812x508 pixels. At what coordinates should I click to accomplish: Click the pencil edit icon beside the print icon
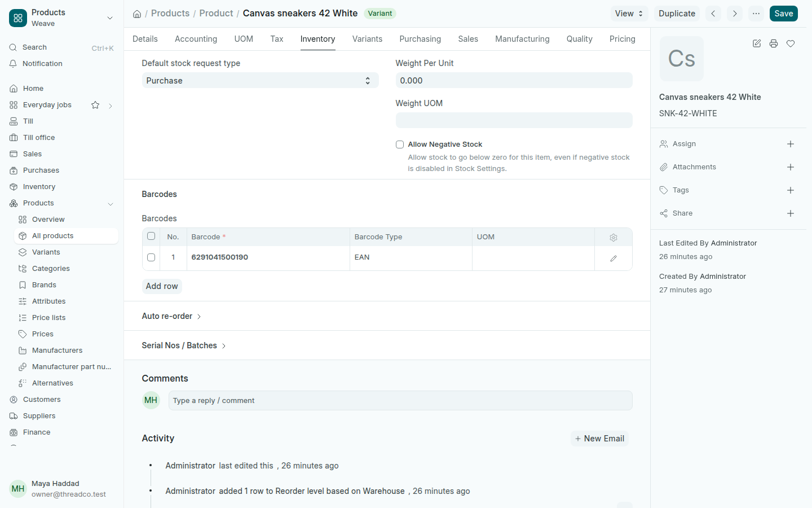(757, 43)
